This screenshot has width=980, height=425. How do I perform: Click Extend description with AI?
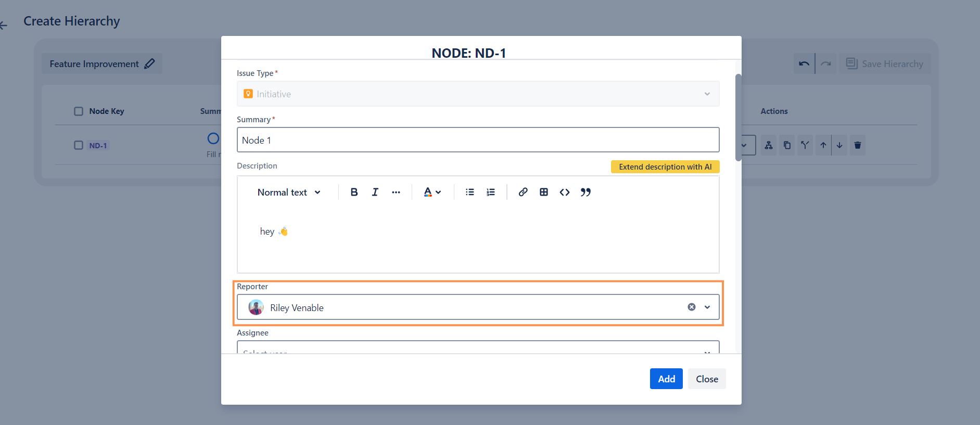pyautogui.click(x=665, y=166)
